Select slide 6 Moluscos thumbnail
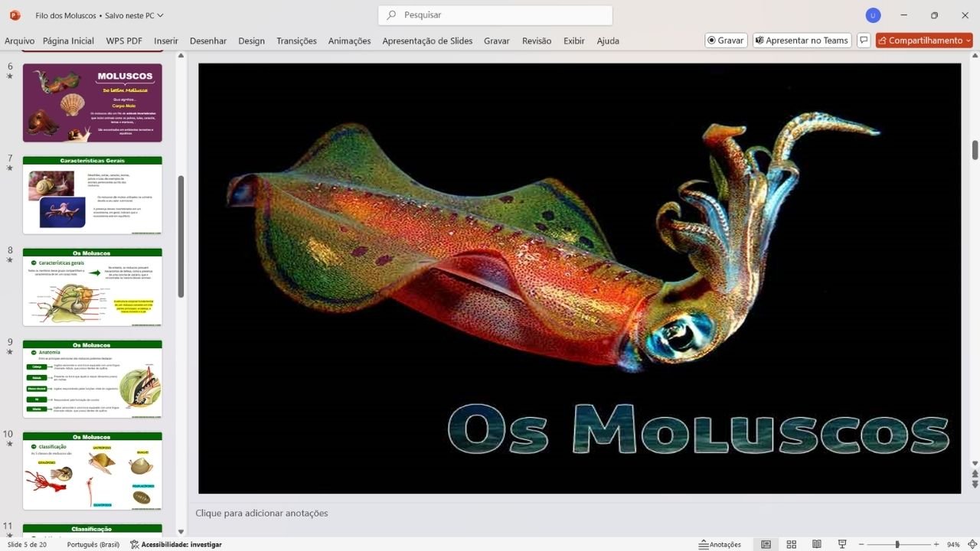The image size is (980, 551). pyautogui.click(x=93, y=103)
